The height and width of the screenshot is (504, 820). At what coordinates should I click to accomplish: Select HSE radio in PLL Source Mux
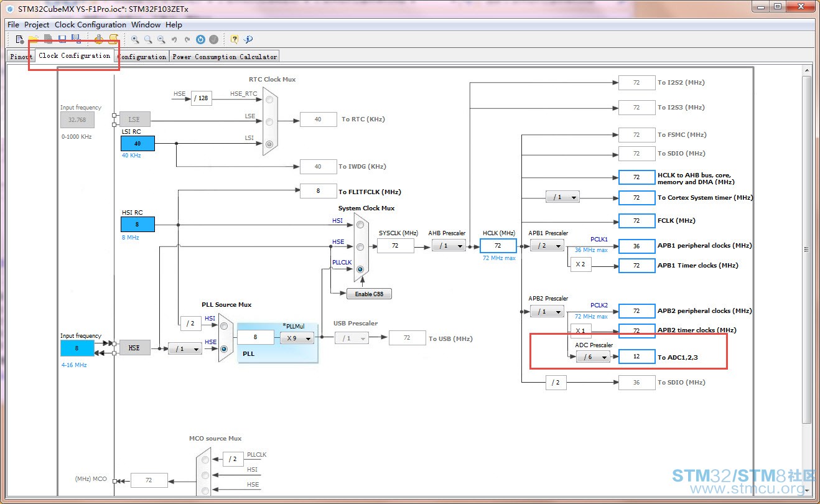tap(224, 349)
